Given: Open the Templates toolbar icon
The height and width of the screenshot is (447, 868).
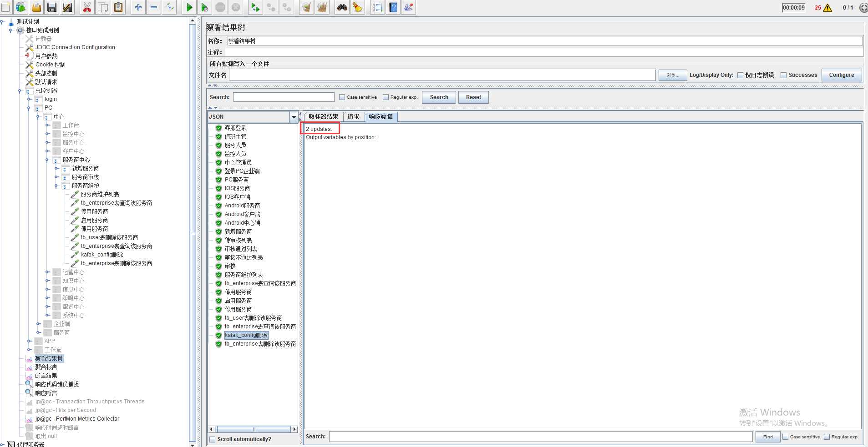Looking at the screenshot, I should click(20, 7).
